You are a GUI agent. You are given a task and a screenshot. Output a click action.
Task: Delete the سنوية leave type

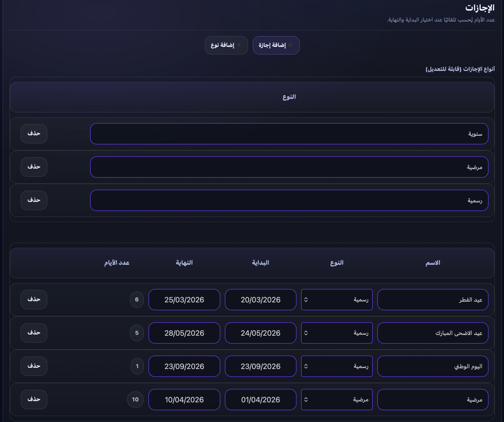pyautogui.click(x=34, y=133)
